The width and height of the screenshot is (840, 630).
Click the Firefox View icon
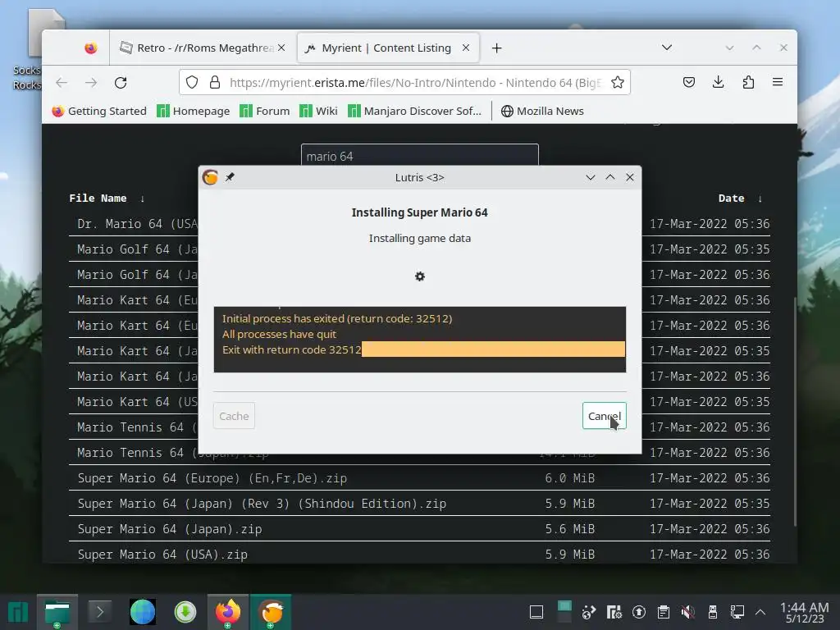click(90, 48)
